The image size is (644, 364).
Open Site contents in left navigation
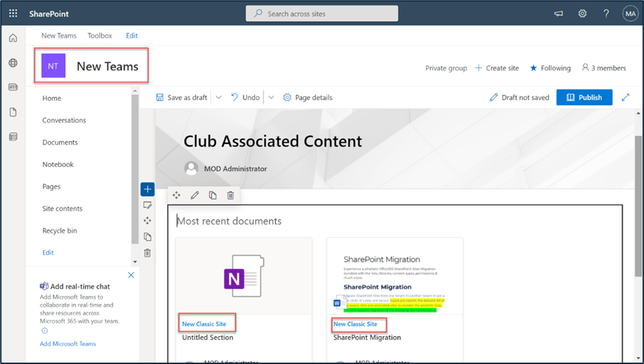point(63,209)
